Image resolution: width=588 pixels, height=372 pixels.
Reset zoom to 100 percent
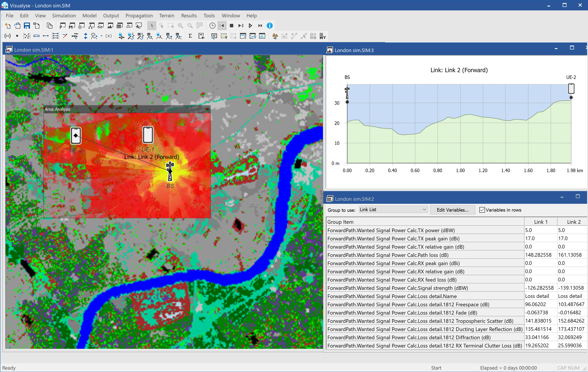(x=199, y=26)
